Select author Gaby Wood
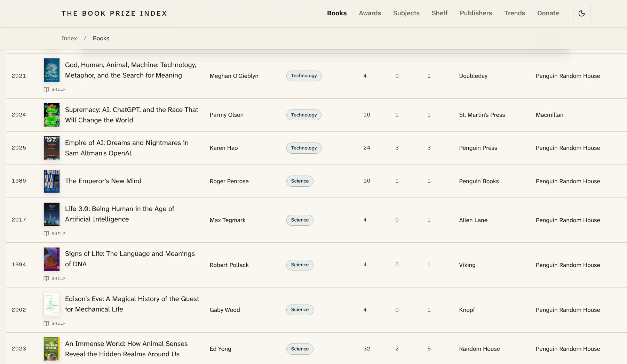 pos(225,310)
